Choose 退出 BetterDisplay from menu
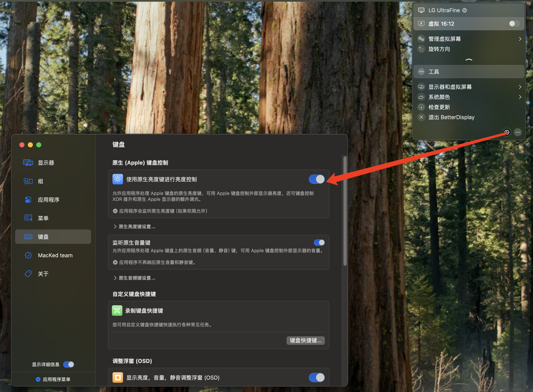Image resolution: width=533 pixels, height=392 pixels. [x=451, y=117]
